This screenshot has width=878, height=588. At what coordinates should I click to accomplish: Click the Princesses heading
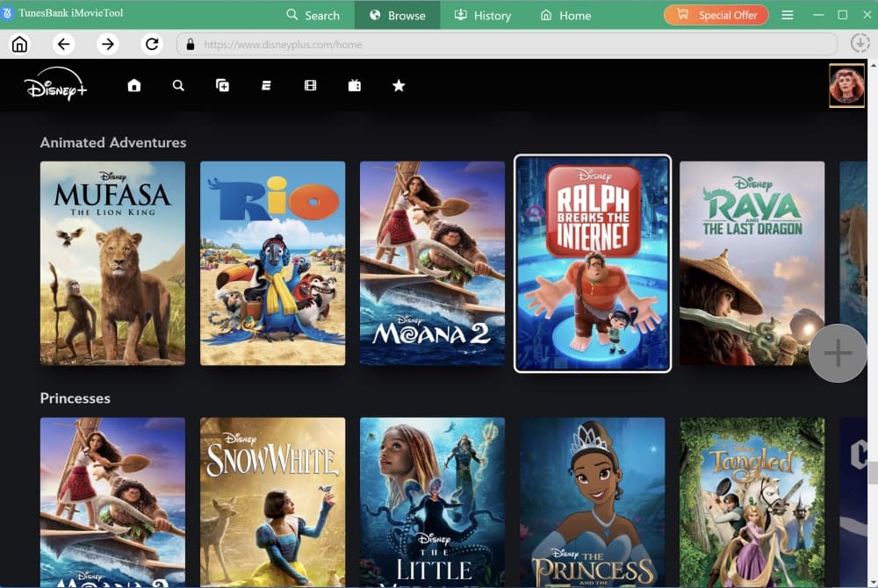pos(75,398)
